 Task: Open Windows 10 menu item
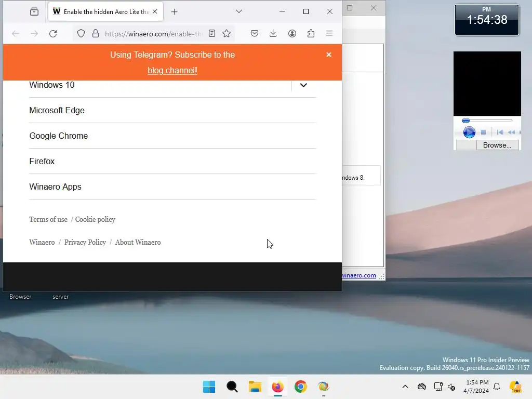tap(52, 85)
